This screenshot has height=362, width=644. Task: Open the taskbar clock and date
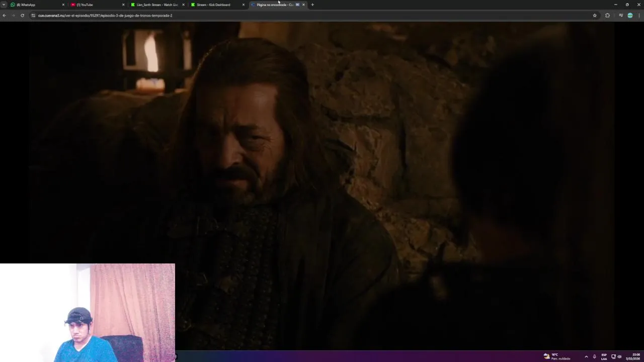[x=633, y=356]
